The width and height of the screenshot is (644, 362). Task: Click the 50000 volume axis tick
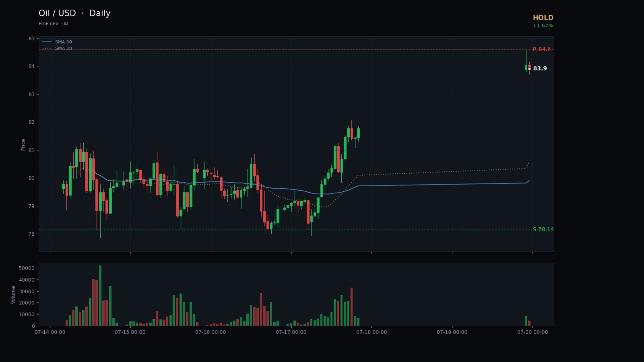[x=27, y=268]
